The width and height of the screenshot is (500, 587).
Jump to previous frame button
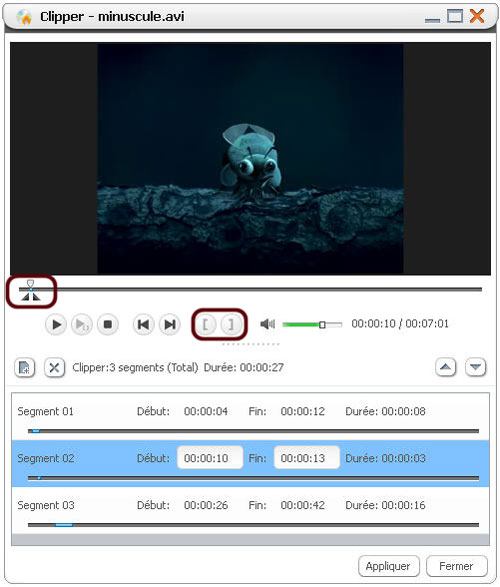[143, 324]
